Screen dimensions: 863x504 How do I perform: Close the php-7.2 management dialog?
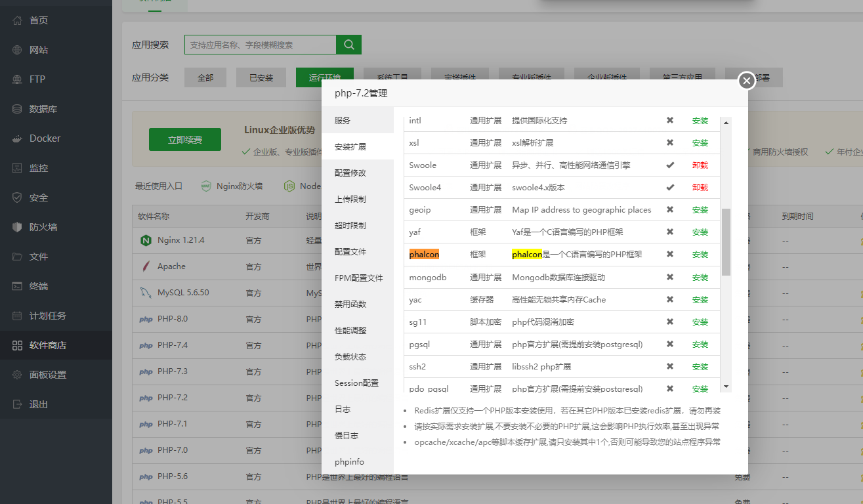click(747, 80)
